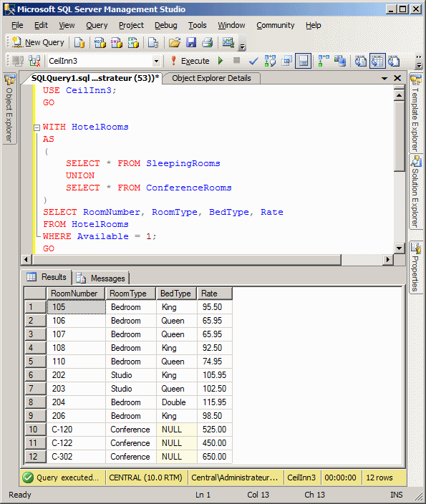Save the query with the floppy disk icon
426x504 pixels.
[191, 42]
